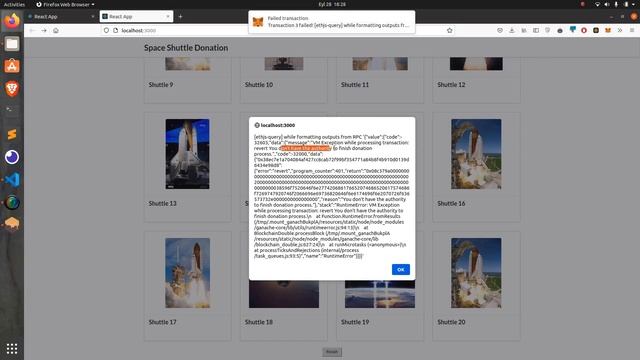Click the Finish button at page bottom
The width and height of the screenshot is (640, 360).
click(332, 352)
